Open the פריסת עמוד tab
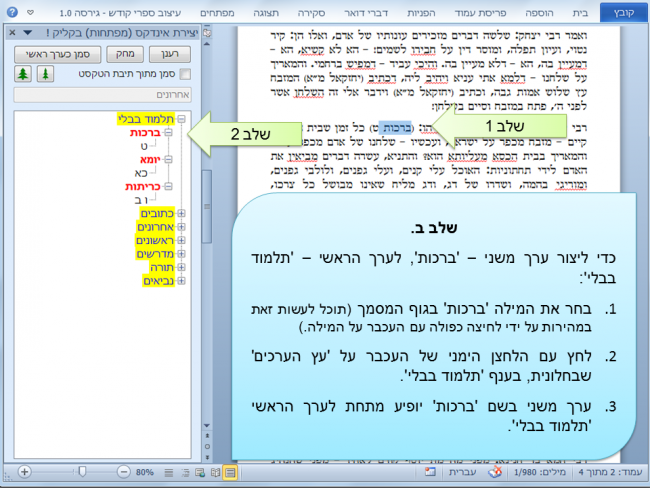Viewport: 650px width, 488px height. 480,13
